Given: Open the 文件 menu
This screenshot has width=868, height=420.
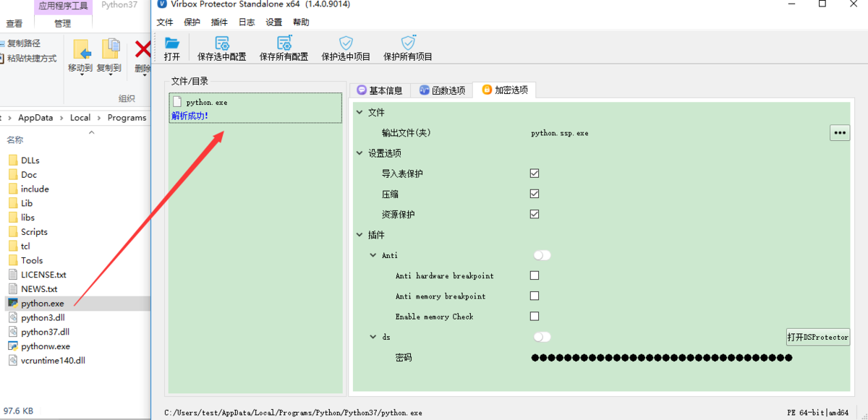Looking at the screenshot, I should pos(165,22).
